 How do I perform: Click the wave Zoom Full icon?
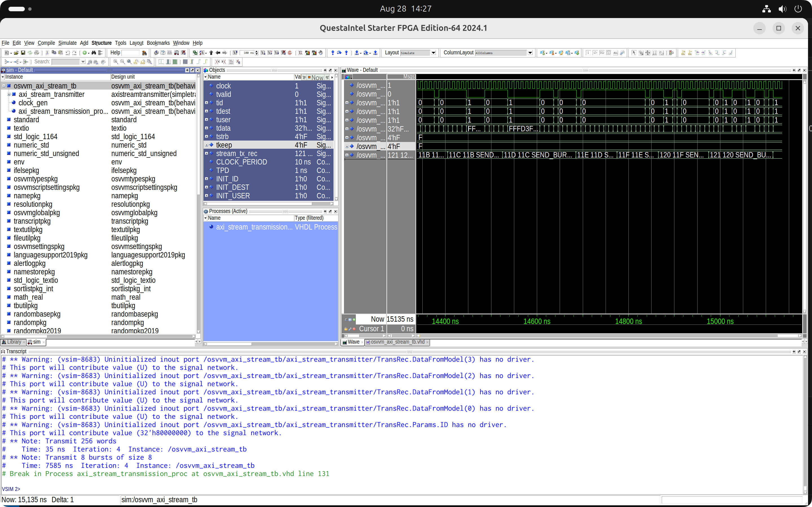click(x=129, y=62)
